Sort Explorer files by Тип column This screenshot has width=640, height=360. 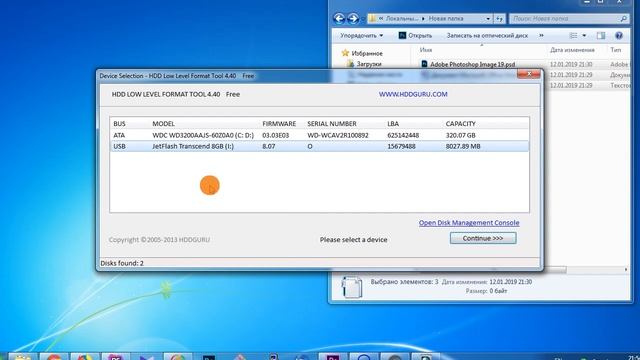[x=616, y=50]
